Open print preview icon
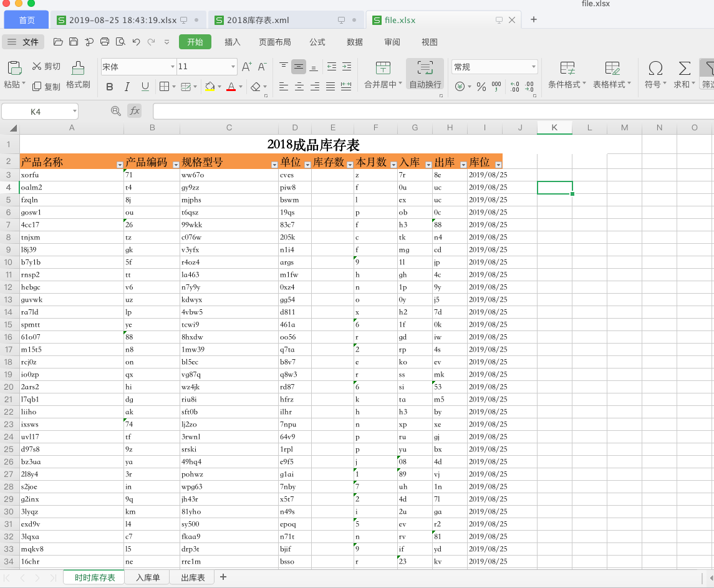The height and width of the screenshot is (588, 714). [x=120, y=42]
